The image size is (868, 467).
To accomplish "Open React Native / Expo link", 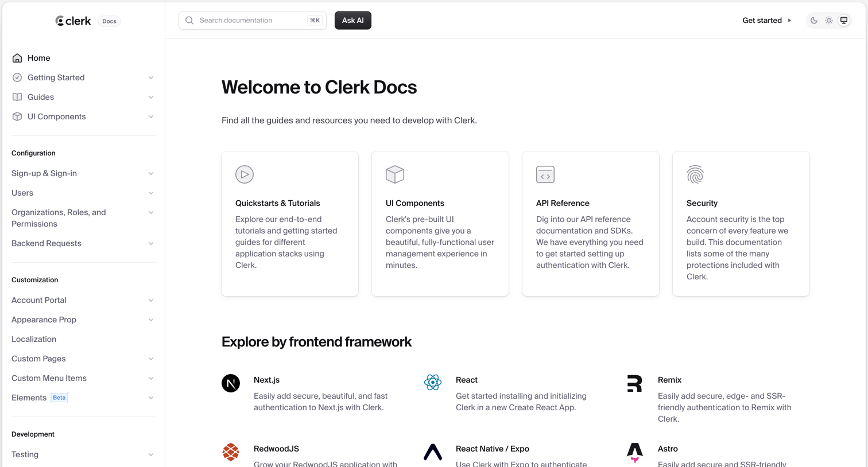I will pos(493,449).
